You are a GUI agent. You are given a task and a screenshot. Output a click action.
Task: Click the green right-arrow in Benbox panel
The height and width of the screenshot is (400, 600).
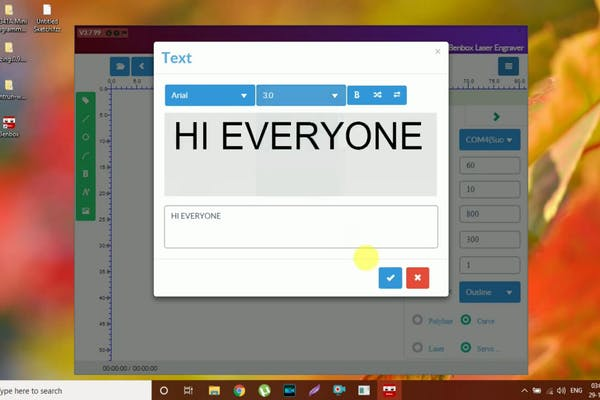tap(496, 117)
